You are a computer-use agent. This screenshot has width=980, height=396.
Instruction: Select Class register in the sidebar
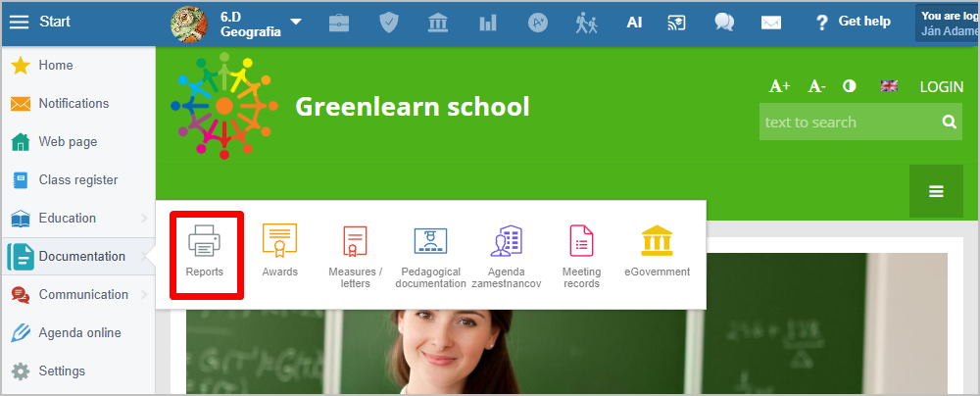[77, 180]
